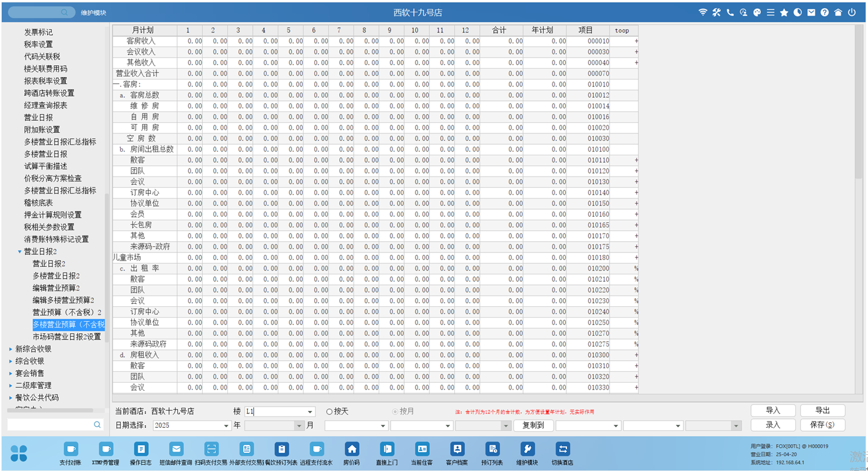Click the phone handset icon in header
This screenshot has height=471, width=868.
click(x=730, y=13)
